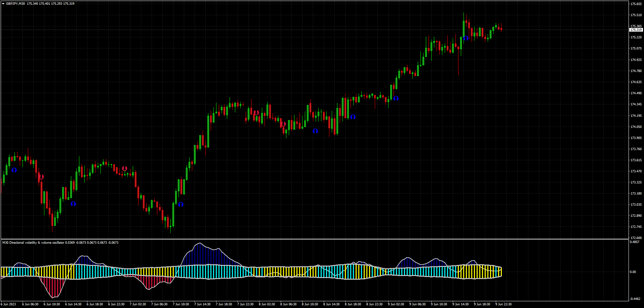Select the 173.035 price scale value
The image size is (644, 308).
point(636,205)
